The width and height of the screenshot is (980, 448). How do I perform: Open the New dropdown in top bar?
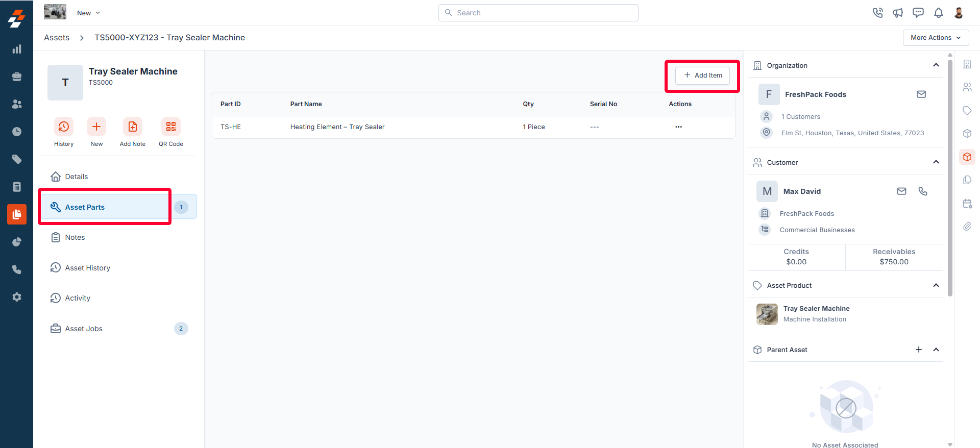click(88, 13)
